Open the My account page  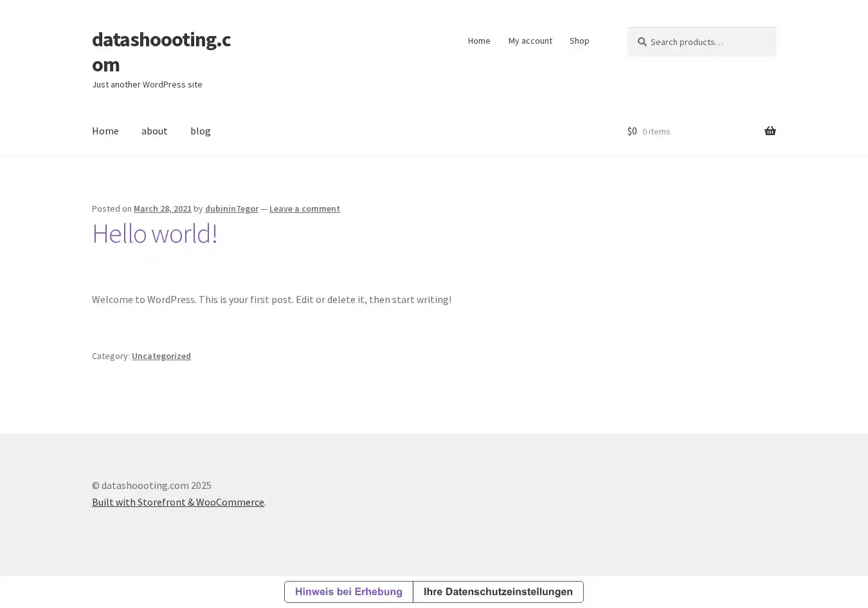530,41
